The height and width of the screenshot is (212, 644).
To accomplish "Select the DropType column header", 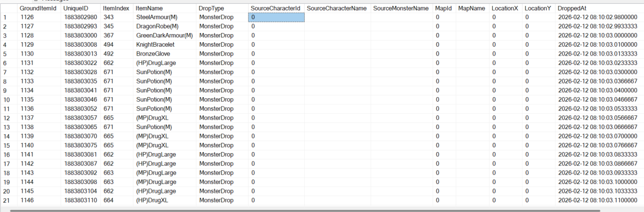I will pos(222,8).
